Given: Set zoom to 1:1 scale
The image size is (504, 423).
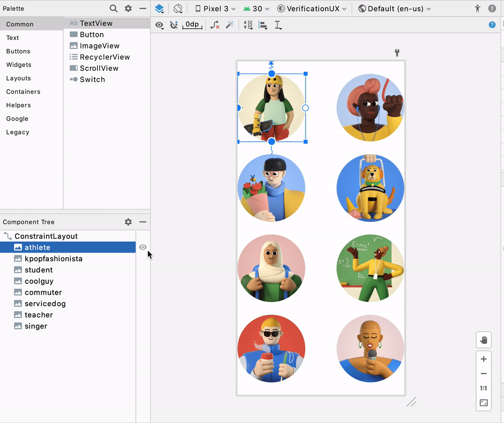Looking at the screenshot, I should pos(483,388).
